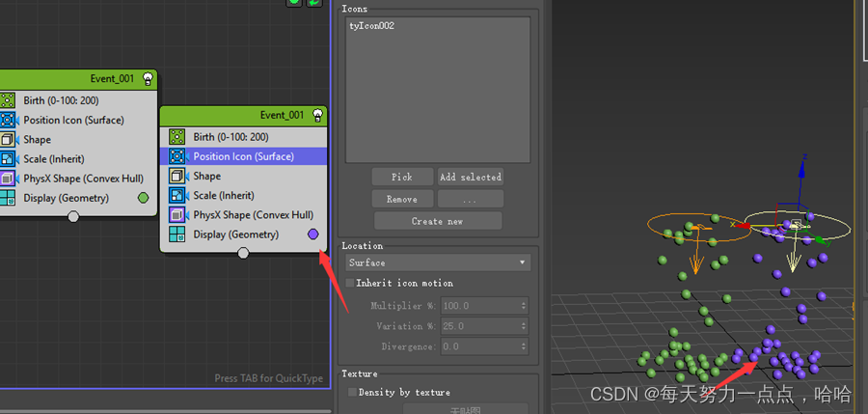Click the Shape operator icon in left event
868x414 pixels.
pos(7,140)
